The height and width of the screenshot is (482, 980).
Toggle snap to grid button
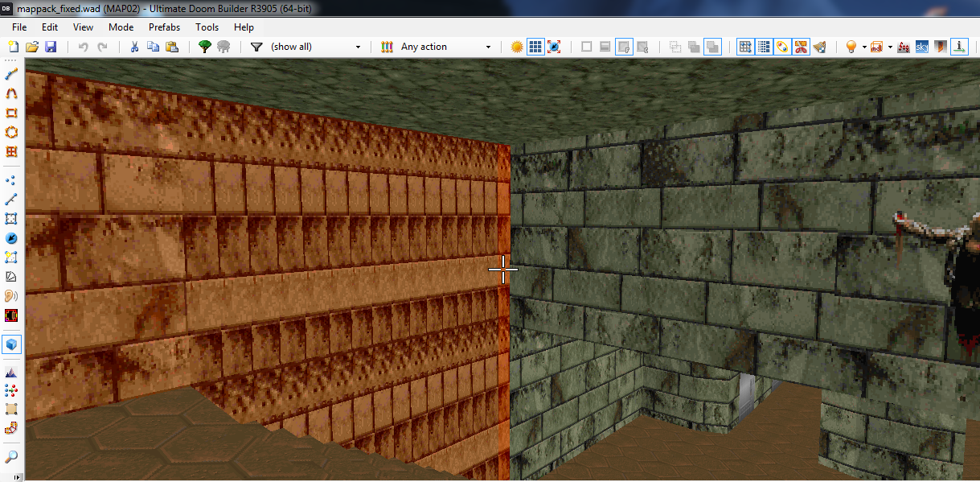point(745,47)
